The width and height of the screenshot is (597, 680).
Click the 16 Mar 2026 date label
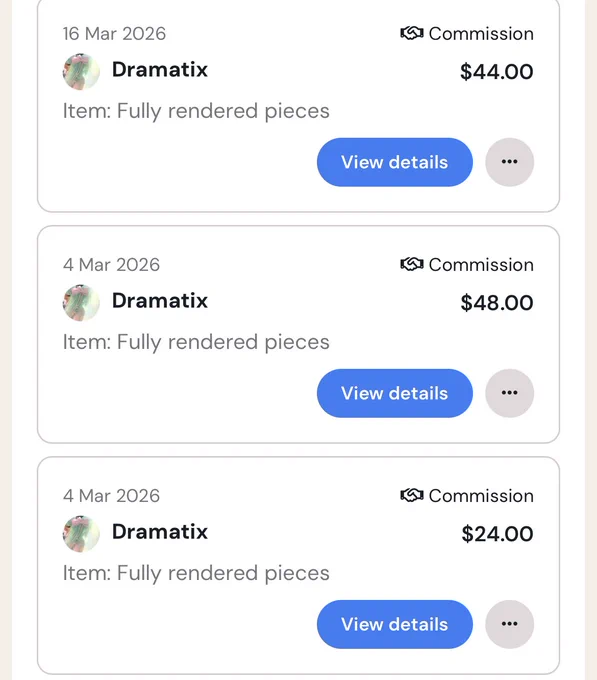click(114, 34)
